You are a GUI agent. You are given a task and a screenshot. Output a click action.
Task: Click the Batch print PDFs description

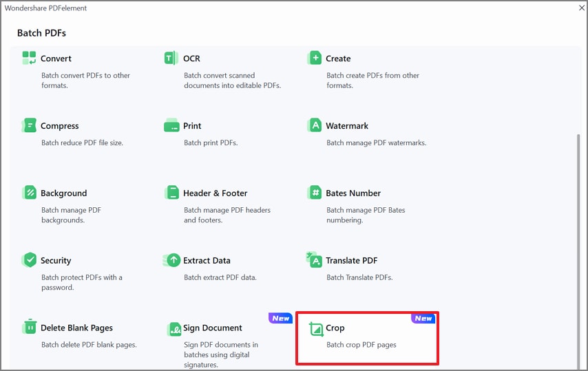210,142
